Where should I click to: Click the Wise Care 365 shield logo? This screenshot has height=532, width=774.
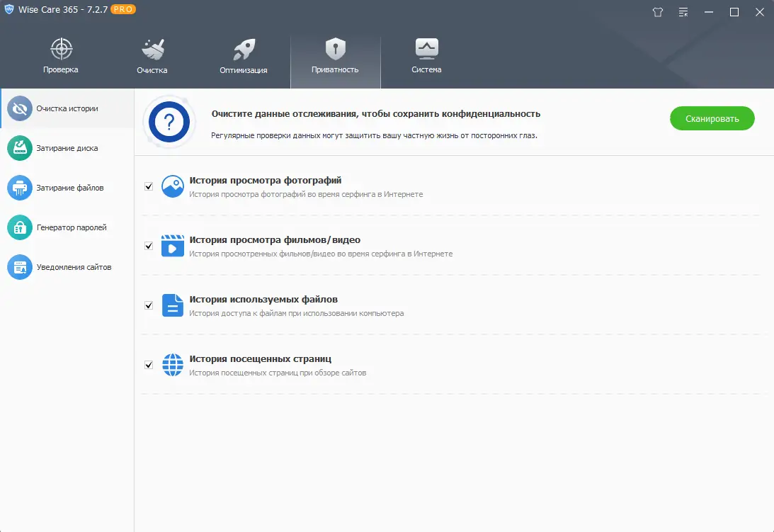click(x=8, y=9)
